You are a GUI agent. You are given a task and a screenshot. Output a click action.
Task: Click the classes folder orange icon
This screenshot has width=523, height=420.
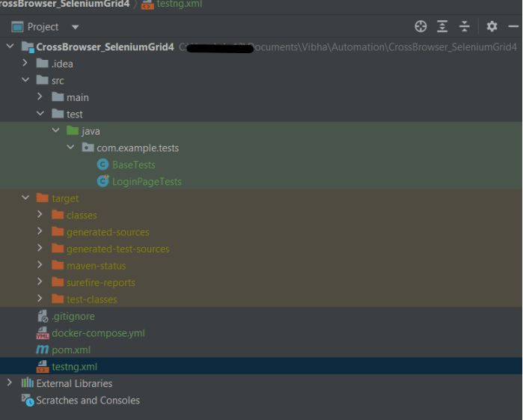[x=58, y=214]
